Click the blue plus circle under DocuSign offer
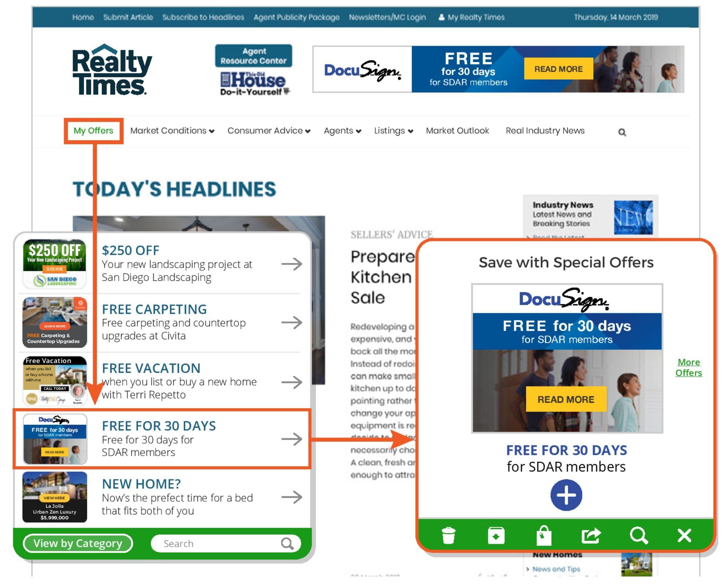The height and width of the screenshot is (585, 728). pyautogui.click(x=566, y=495)
